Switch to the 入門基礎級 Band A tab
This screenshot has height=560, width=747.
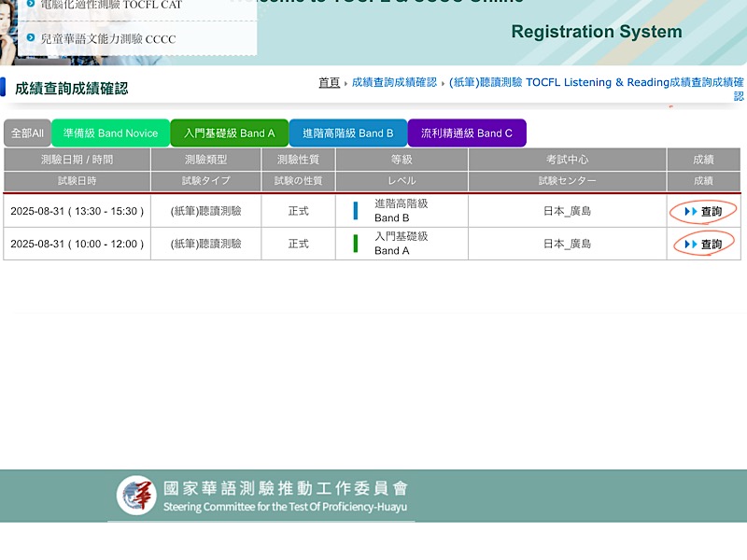229,133
